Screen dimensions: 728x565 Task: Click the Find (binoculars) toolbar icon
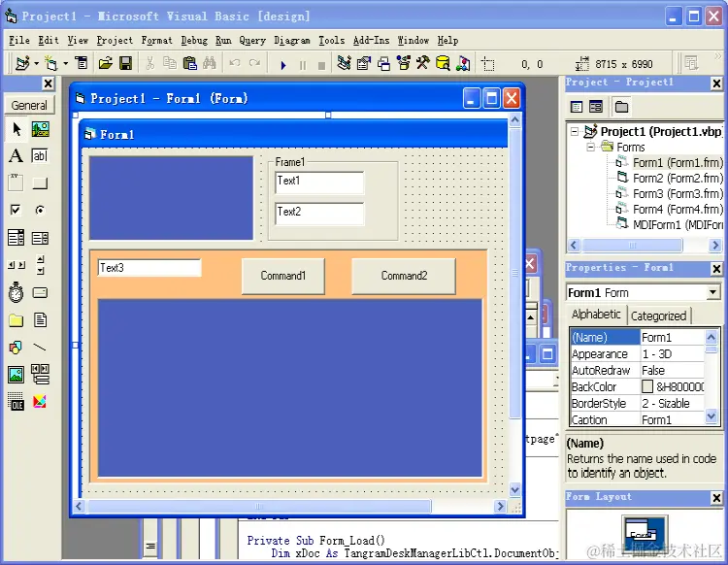[x=210, y=63]
